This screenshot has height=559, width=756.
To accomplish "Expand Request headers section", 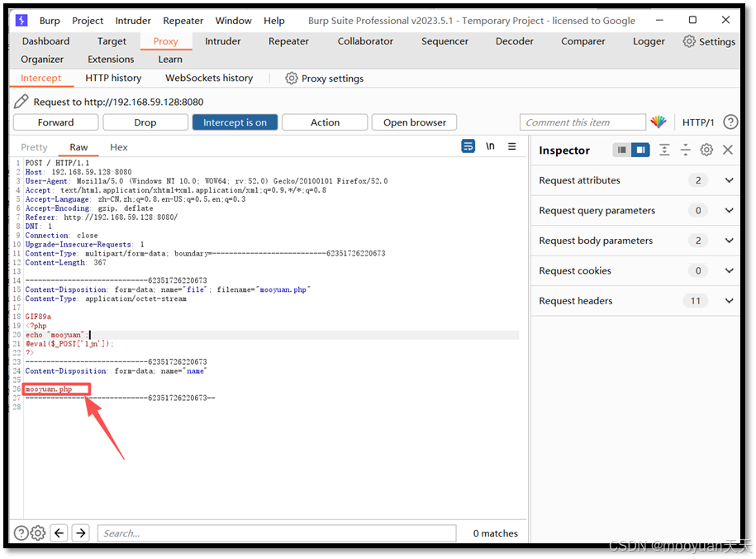I will (635, 301).
